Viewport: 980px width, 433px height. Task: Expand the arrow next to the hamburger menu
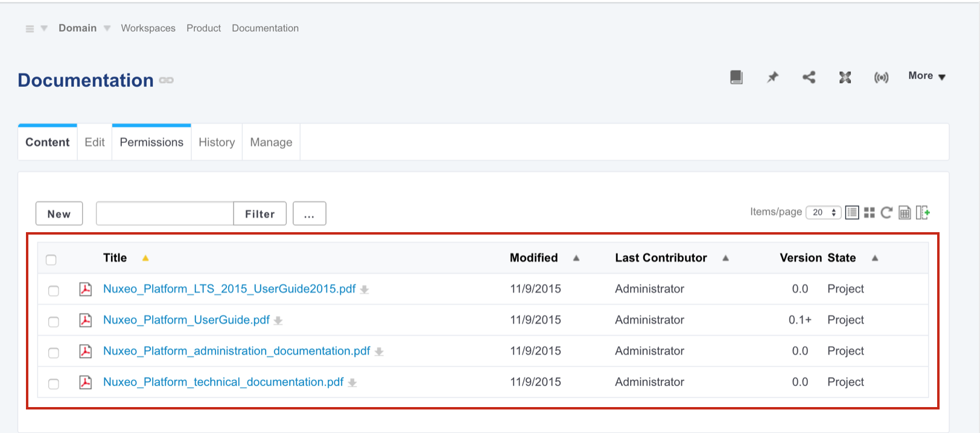(44, 28)
